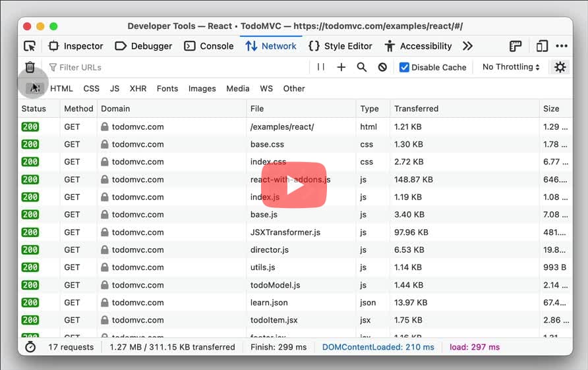Select the base.js request
The height and width of the screenshot is (370, 588).
coord(295,215)
